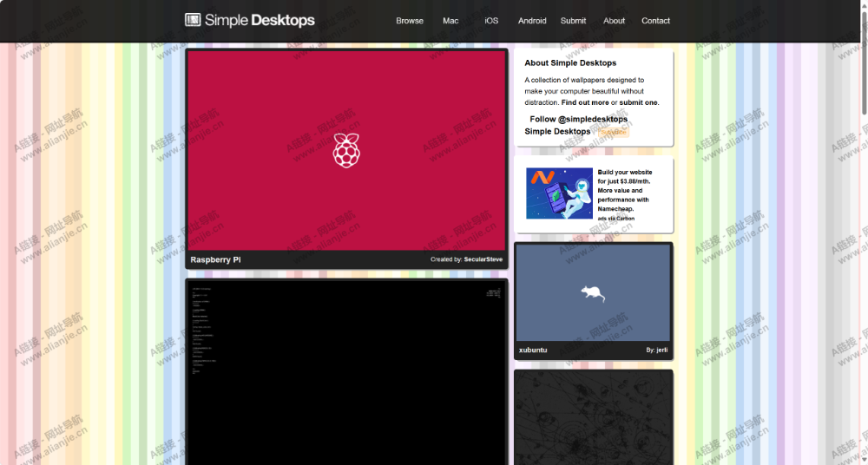
Task: Open the dark constellation wallpaper thumbnail
Action: click(594, 418)
